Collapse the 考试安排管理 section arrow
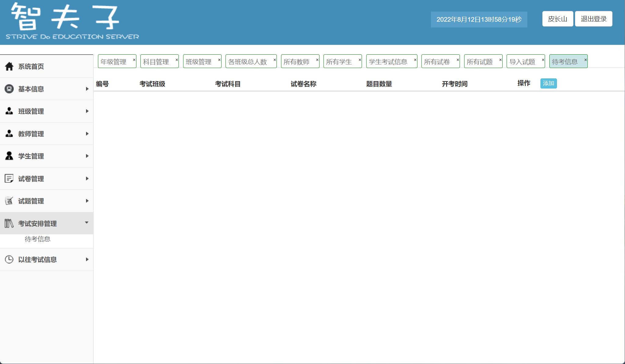 click(87, 223)
